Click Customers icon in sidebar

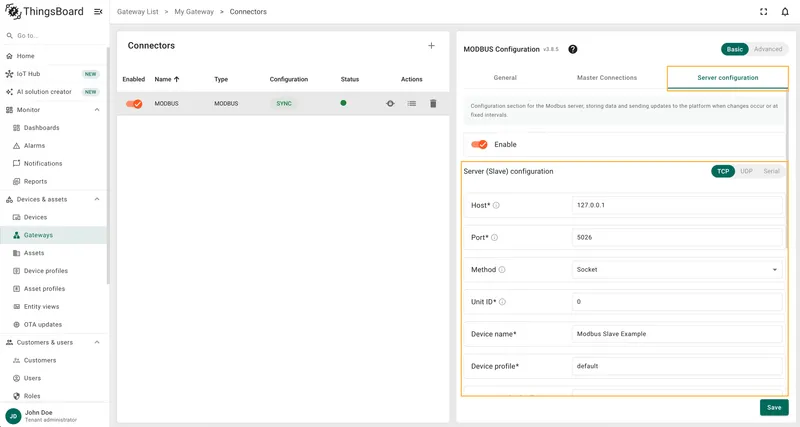(x=16, y=360)
